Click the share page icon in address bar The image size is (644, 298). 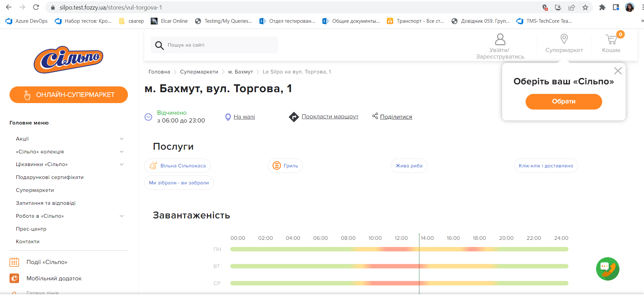572,7
